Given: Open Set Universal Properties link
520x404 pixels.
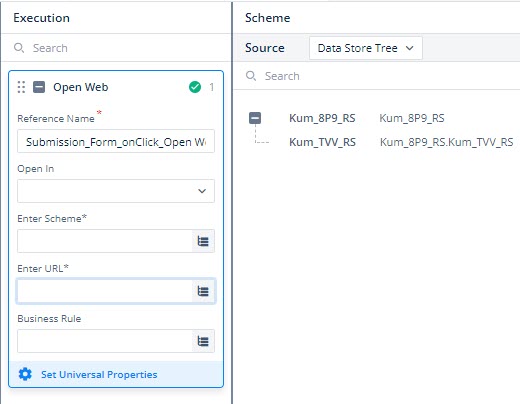Looking at the screenshot, I should (99, 374).
